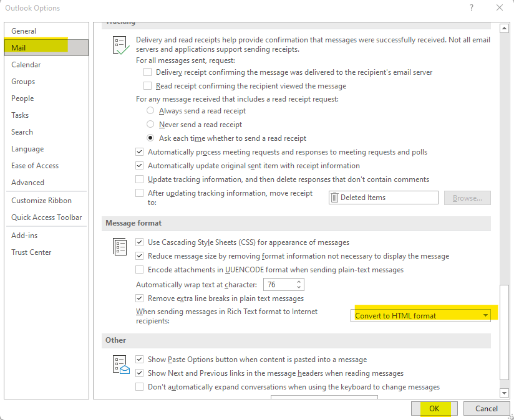Click Cancel to discard changes
The image size is (514, 420).
point(487,408)
